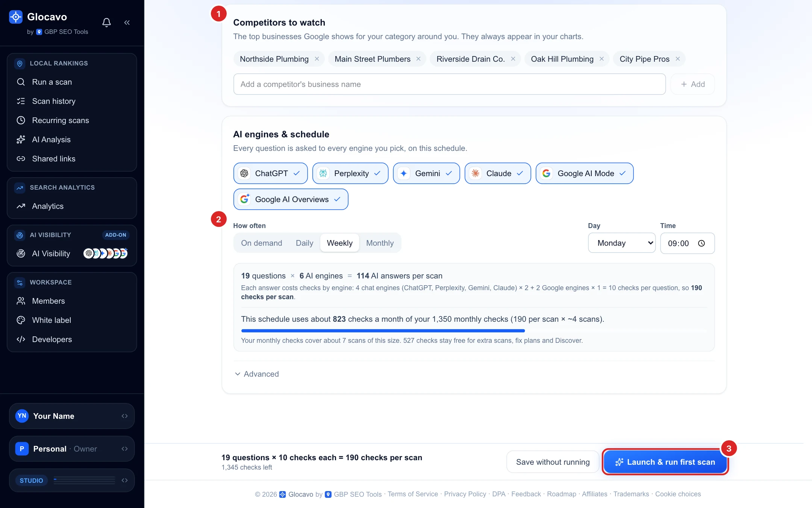Screen dimensions: 812x508
Task: Open Your Name account switcher
Action: pos(72,416)
